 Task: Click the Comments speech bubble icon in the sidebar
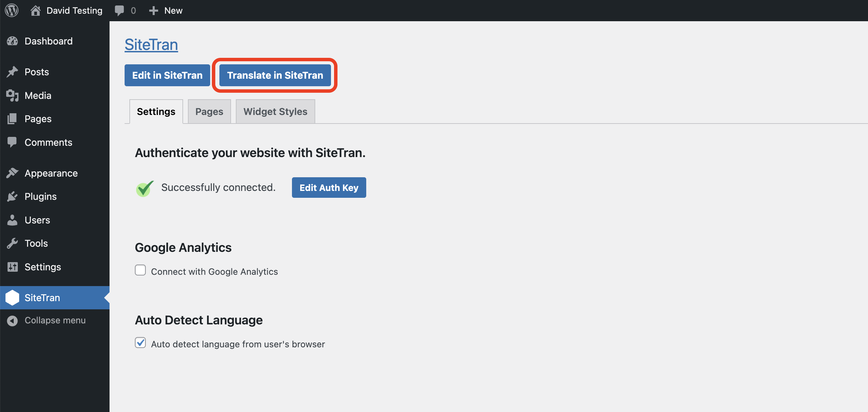[x=12, y=142]
